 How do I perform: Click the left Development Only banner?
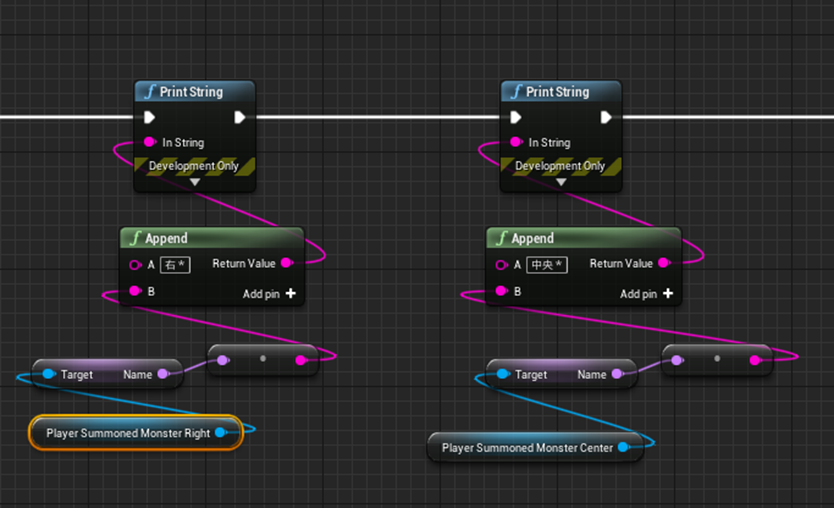tap(195, 166)
